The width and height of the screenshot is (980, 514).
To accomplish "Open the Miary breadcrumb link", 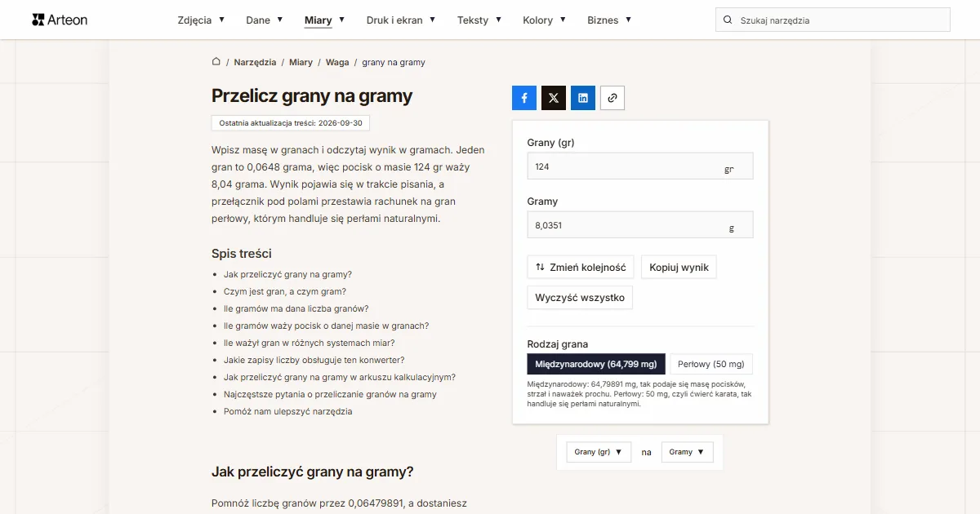I will tap(301, 62).
